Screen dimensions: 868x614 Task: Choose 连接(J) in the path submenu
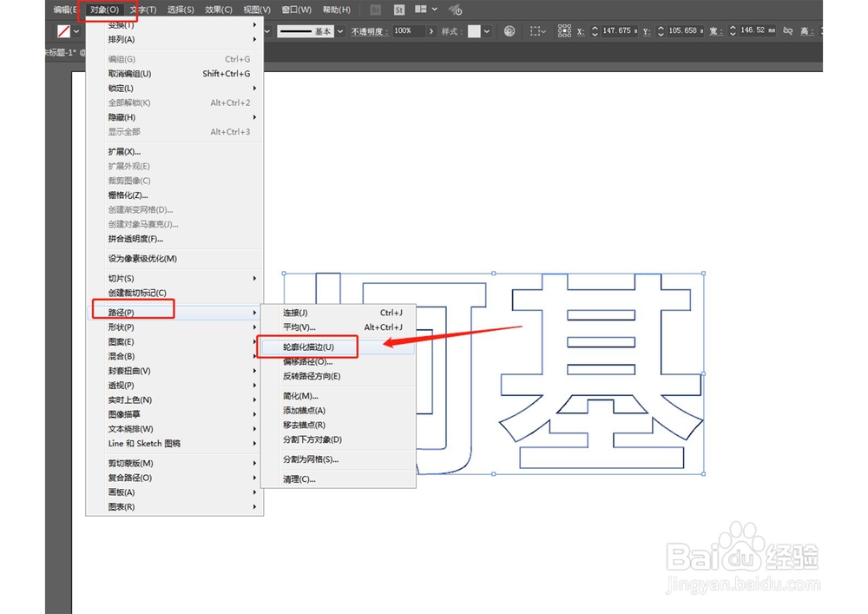click(x=339, y=313)
